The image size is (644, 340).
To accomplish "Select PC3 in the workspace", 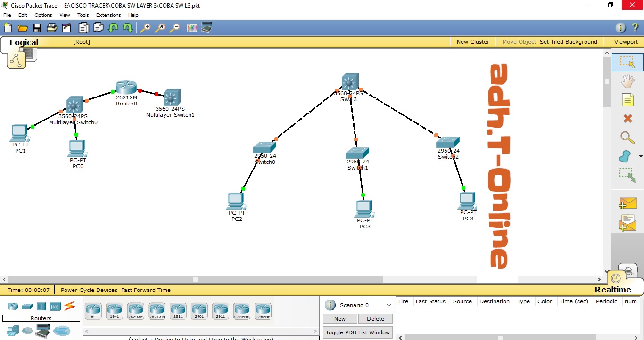I will click(x=364, y=209).
